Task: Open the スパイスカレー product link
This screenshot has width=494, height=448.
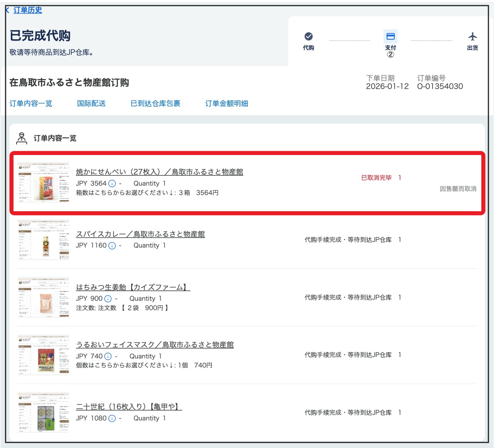Action: (141, 234)
